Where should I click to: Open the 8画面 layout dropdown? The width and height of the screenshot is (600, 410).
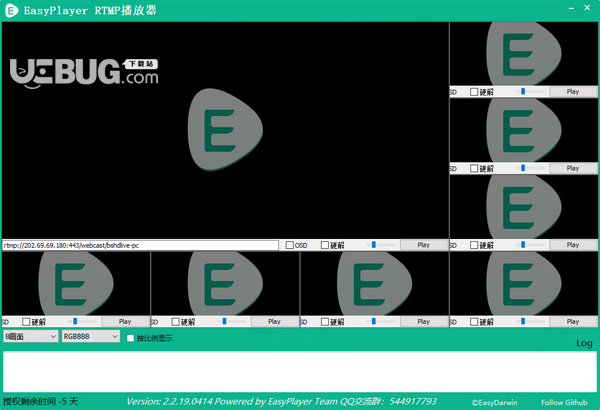(x=31, y=336)
